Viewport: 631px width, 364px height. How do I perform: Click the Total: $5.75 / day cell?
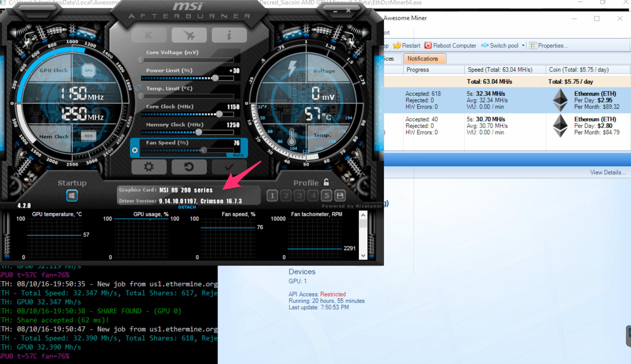[x=571, y=82]
